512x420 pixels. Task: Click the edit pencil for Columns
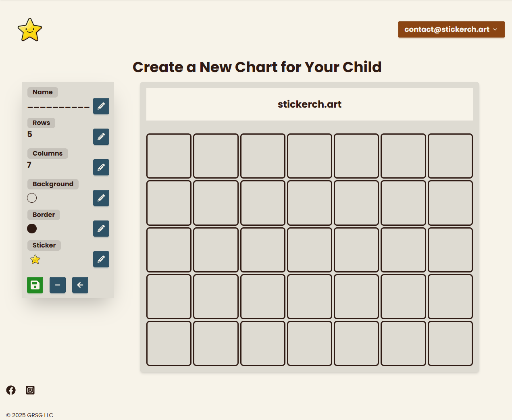[x=101, y=167]
